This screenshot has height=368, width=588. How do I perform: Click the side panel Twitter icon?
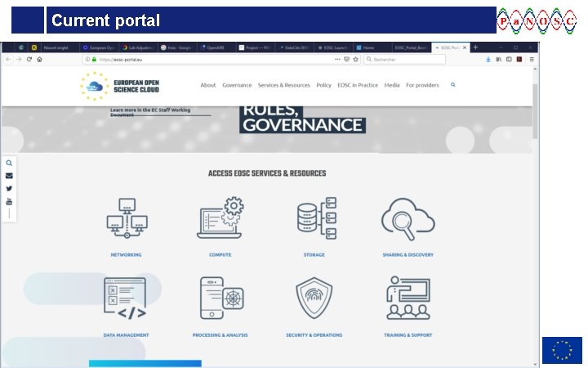9,189
